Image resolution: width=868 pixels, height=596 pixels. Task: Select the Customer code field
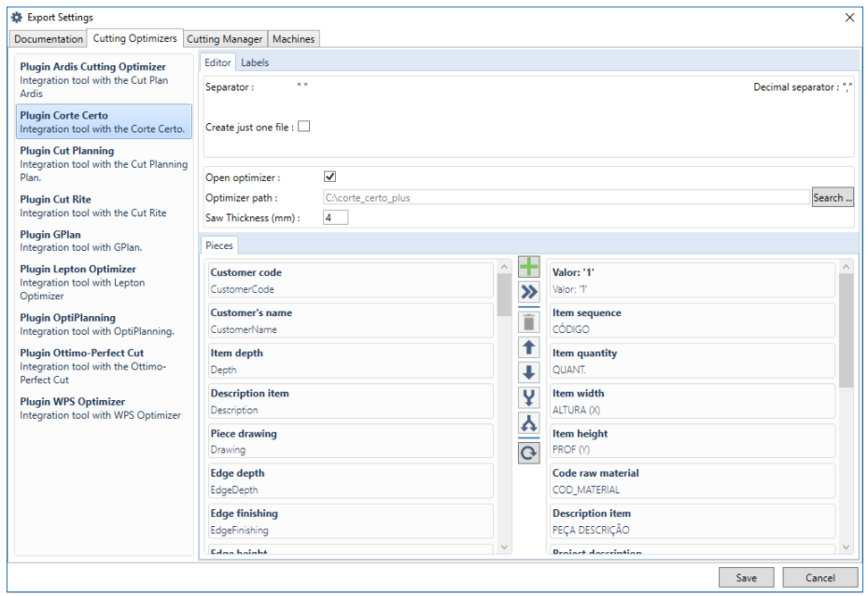pyautogui.click(x=350, y=280)
